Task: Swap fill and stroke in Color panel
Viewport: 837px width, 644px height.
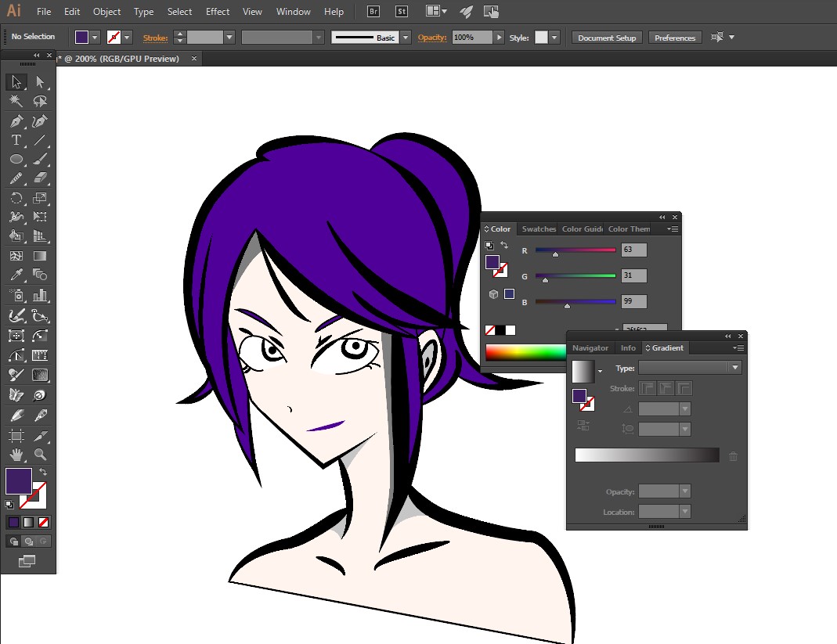Action: pyautogui.click(x=504, y=245)
